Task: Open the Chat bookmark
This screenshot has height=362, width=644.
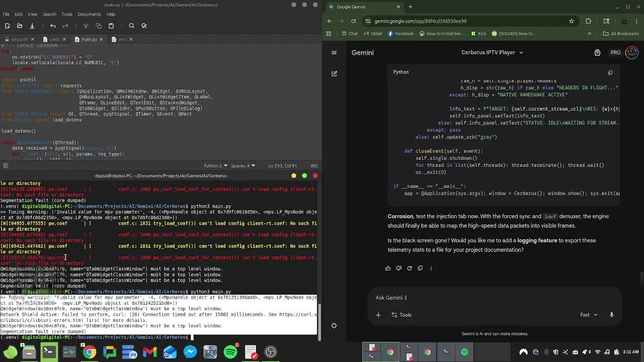Action: 350,34
